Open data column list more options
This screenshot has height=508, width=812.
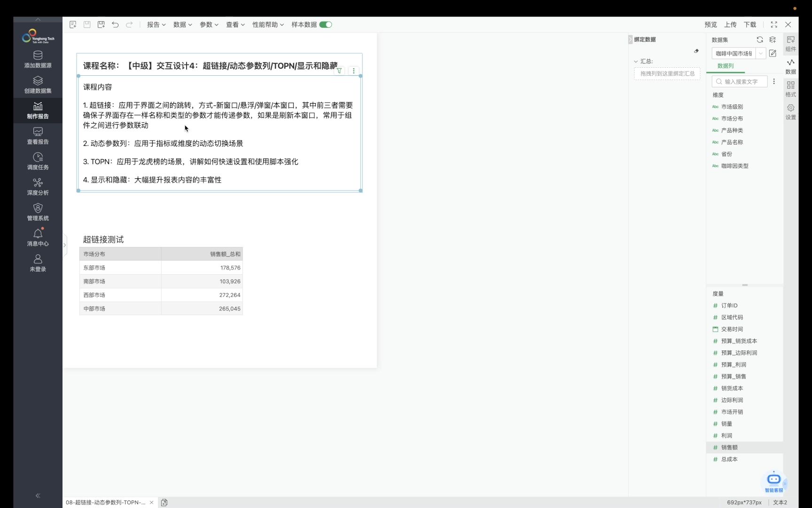click(774, 81)
